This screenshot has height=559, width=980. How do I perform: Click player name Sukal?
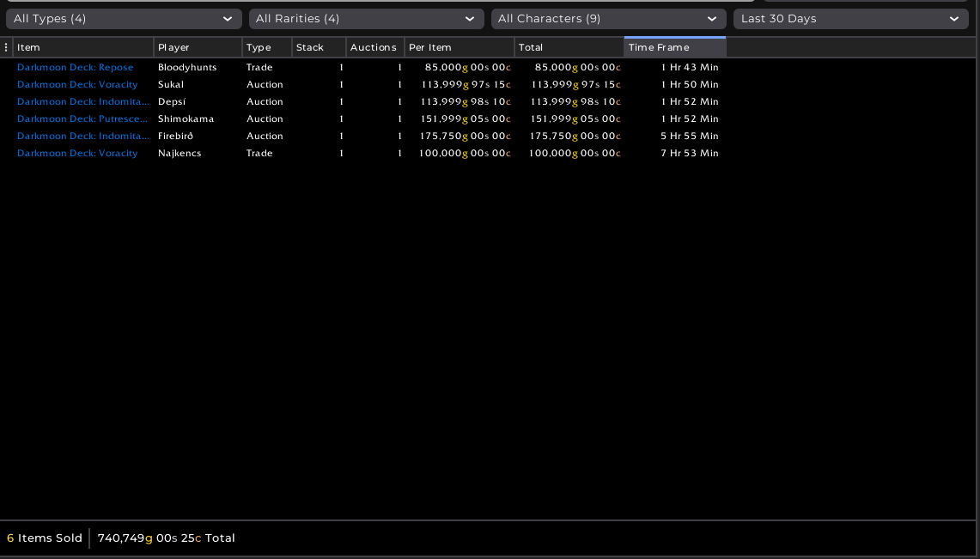(x=171, y=84)
